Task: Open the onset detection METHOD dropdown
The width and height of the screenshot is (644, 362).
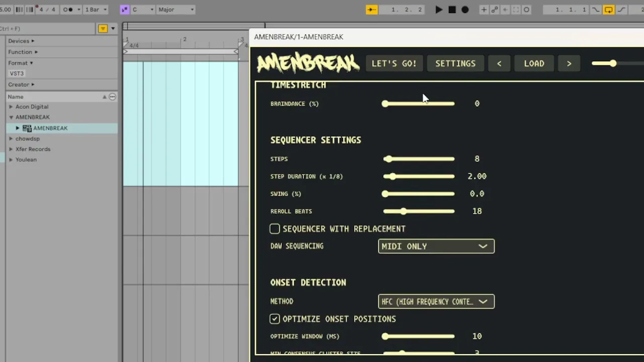Action: coord(436,302)
